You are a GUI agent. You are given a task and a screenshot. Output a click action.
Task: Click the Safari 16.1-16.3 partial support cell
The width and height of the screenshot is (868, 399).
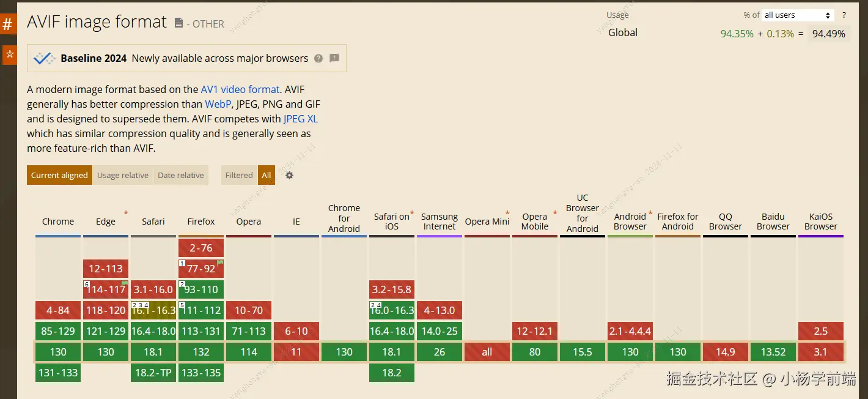click(153, 310)
